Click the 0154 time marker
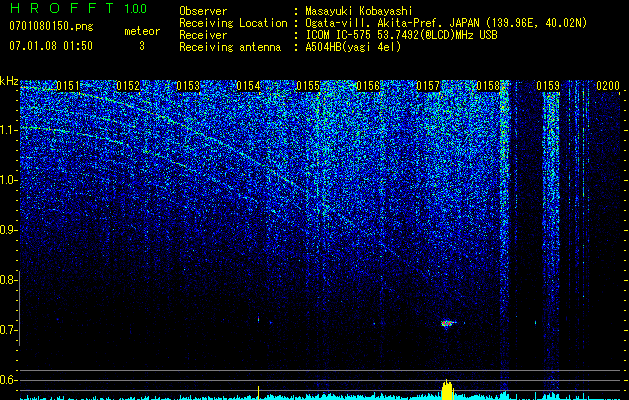629x400 pixels. click(x=248, y=86)
